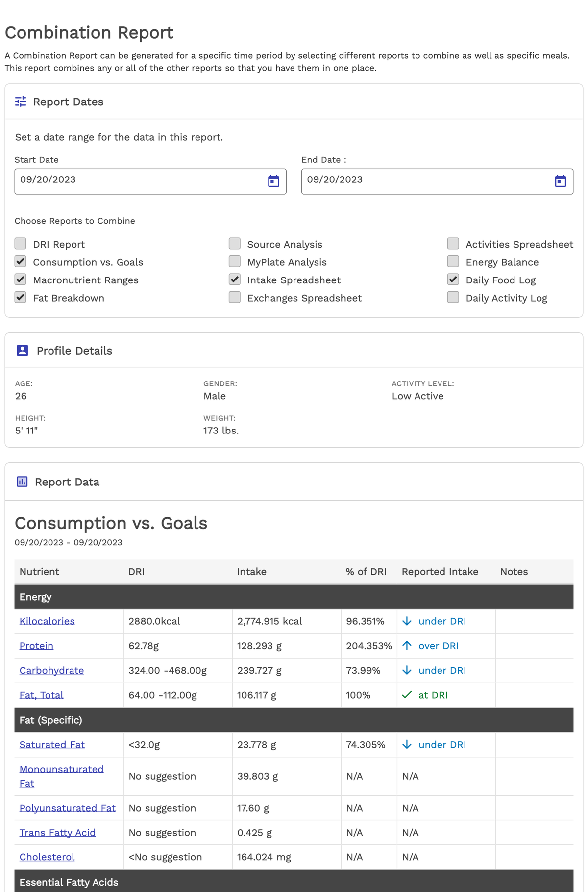Click the Essential Fatty Acids section header

pyautogui.click(x=294, y=882)
